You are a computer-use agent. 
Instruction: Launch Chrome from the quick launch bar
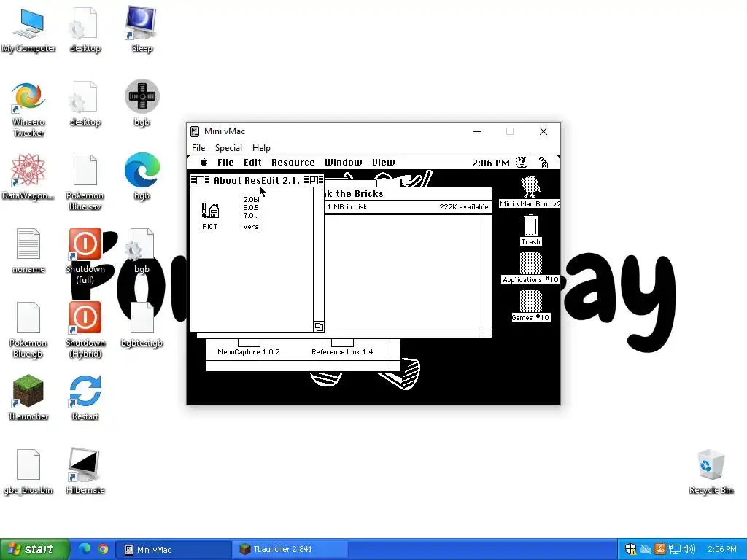pos(102,549)
